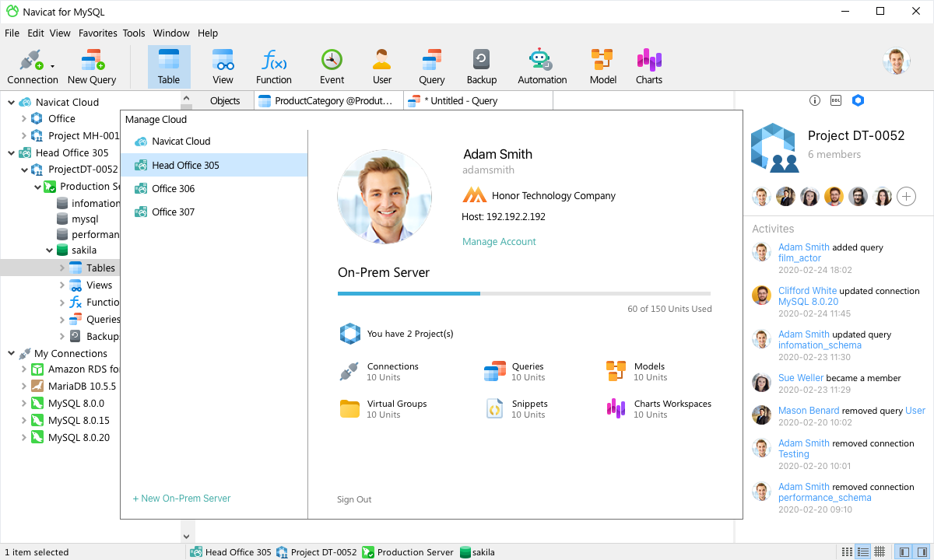Viewport: 934px width, 560px height.
Task: Select the Model toolbar icon
Action: point(602,67)
